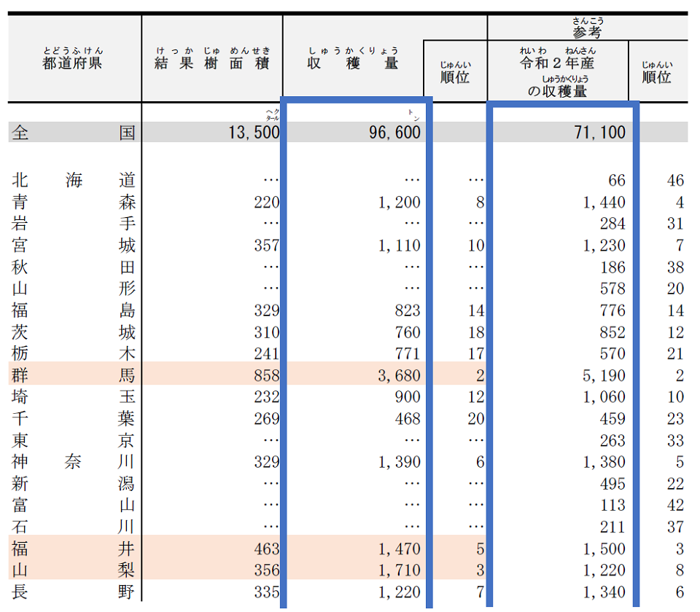This screenshot has width=700, height=612.
Task: Select the 長野 area value 335
Action: click(x=266, y=592)
